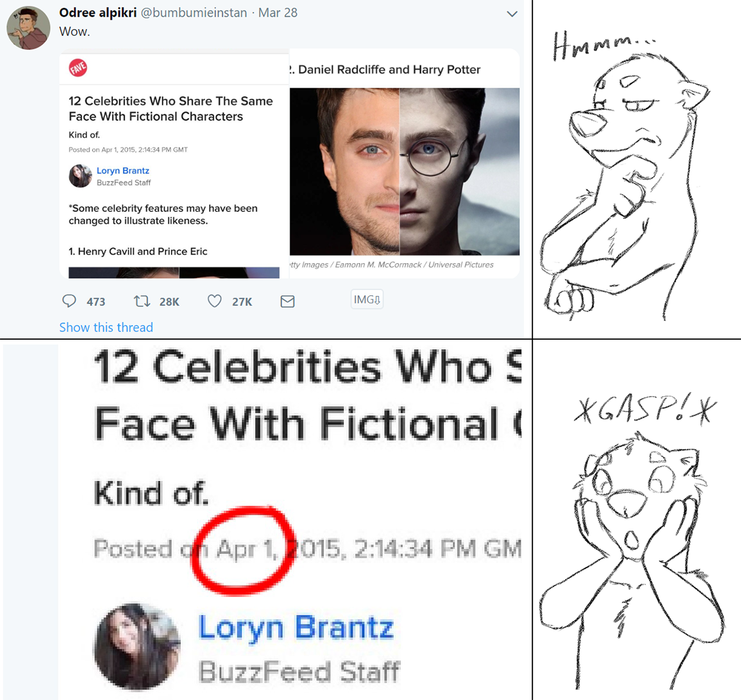Image resolution: width=741 pixels, height=700 pixels.
Task: Click the enlarged Loryn Brantz name
Action: 296,627
